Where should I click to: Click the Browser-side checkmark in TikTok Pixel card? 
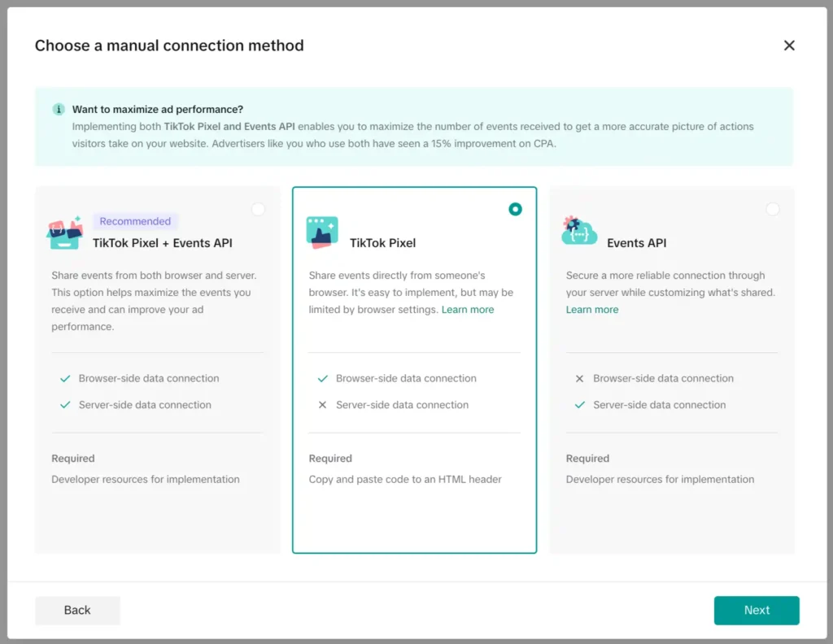tap(322, 378)
